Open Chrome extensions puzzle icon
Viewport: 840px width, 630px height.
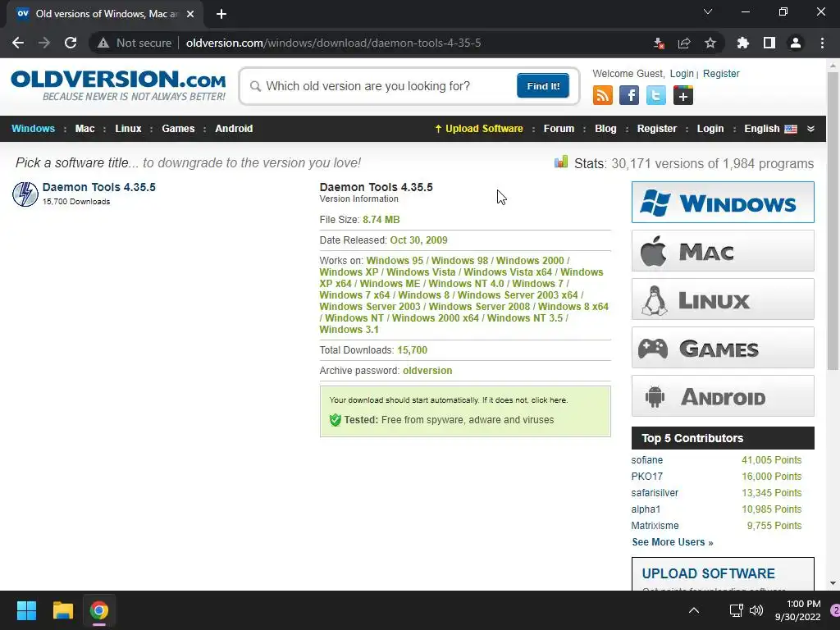tap(743, 43)
